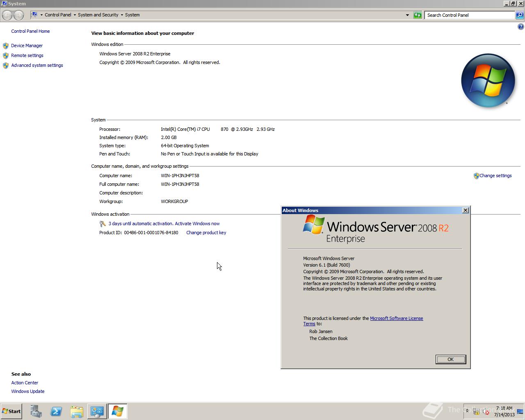Open Advanced system settings
The image size is (525, 420).
[37, 65]
